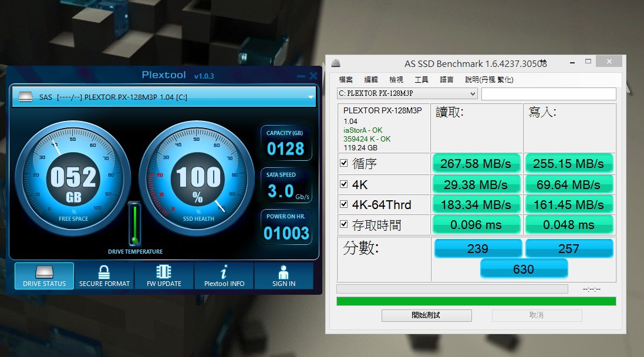Close the AS SSD Benchmark window

[x=609, y=62]
